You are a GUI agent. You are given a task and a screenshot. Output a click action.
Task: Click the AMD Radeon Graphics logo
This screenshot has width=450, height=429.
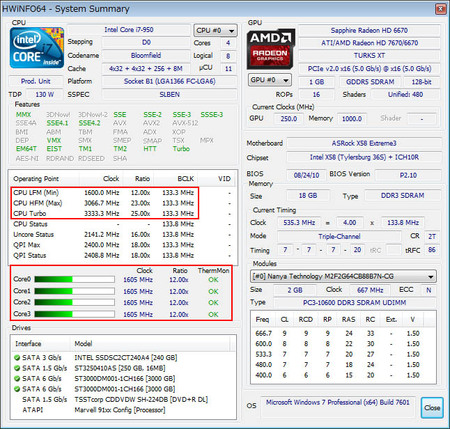[270, 49]
